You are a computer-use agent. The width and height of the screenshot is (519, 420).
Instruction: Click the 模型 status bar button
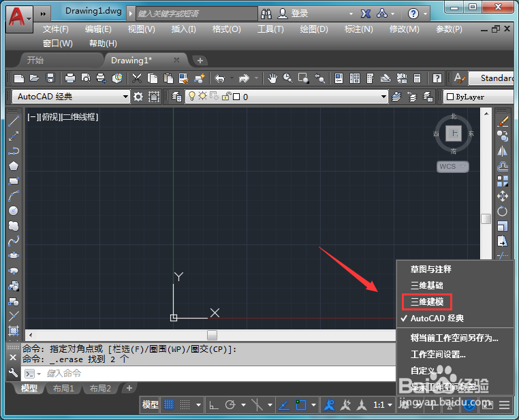[151, 404]
